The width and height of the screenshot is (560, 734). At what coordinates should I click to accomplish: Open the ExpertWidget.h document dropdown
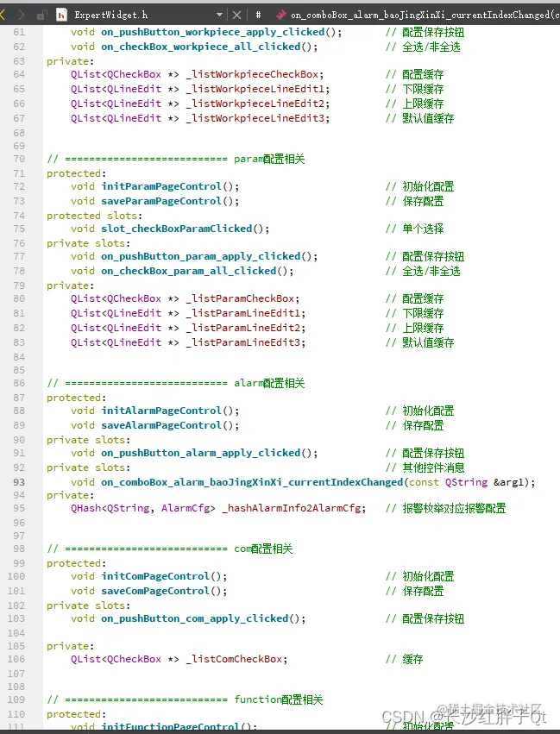coord(219,15)
